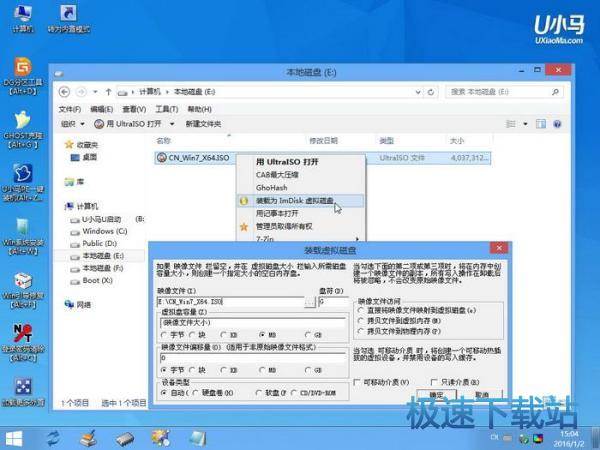Viewport: 600px width, 450px height.
Task: Choose CD/DVD-ROM device type
Action: point(313,393)
